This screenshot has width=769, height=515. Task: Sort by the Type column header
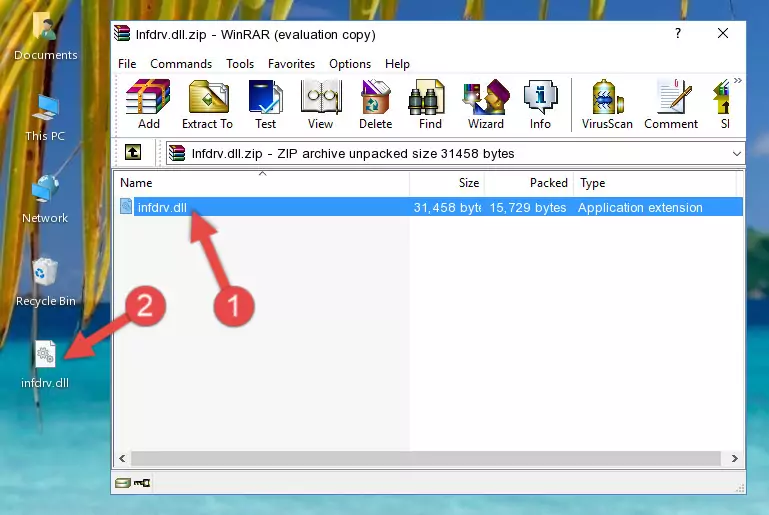pos(655,183)
